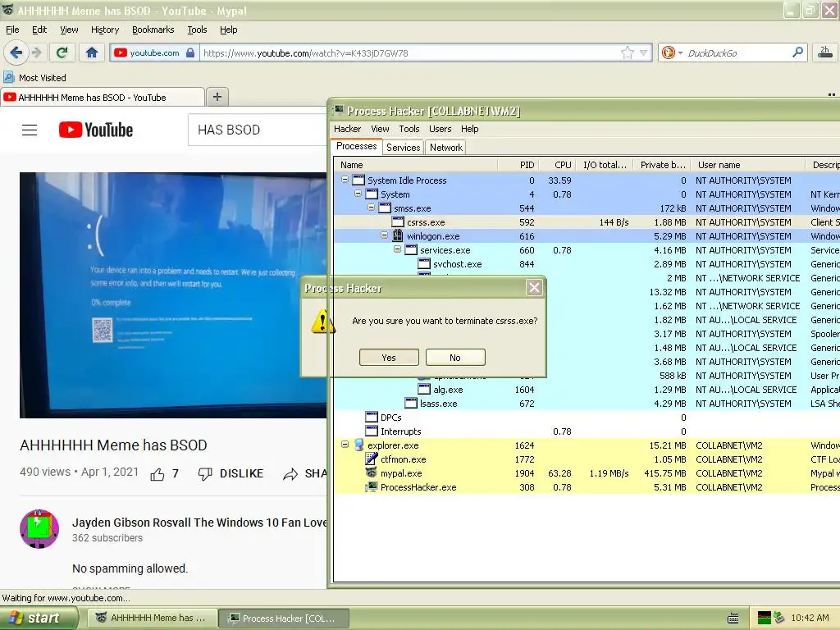Collapse the services.exe tree node
840x630 pixels.
click(x=398, y=249)
